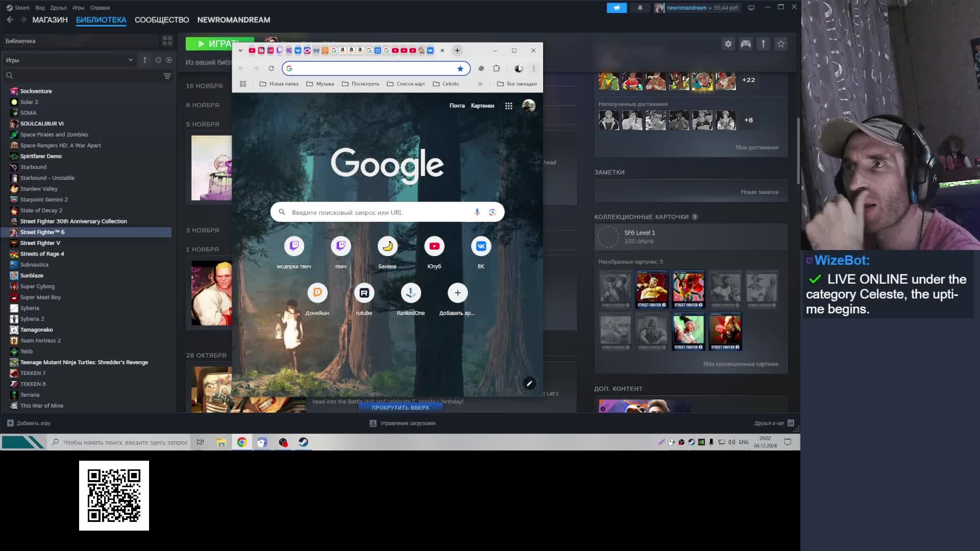Screen dimensions: 980x551
Task: Open the МАГАЗИН tab in Steam
Action: pos(50,20)
